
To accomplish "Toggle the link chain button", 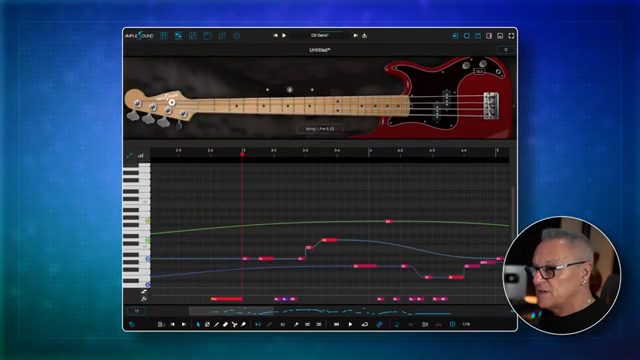I will pos(380,324).
